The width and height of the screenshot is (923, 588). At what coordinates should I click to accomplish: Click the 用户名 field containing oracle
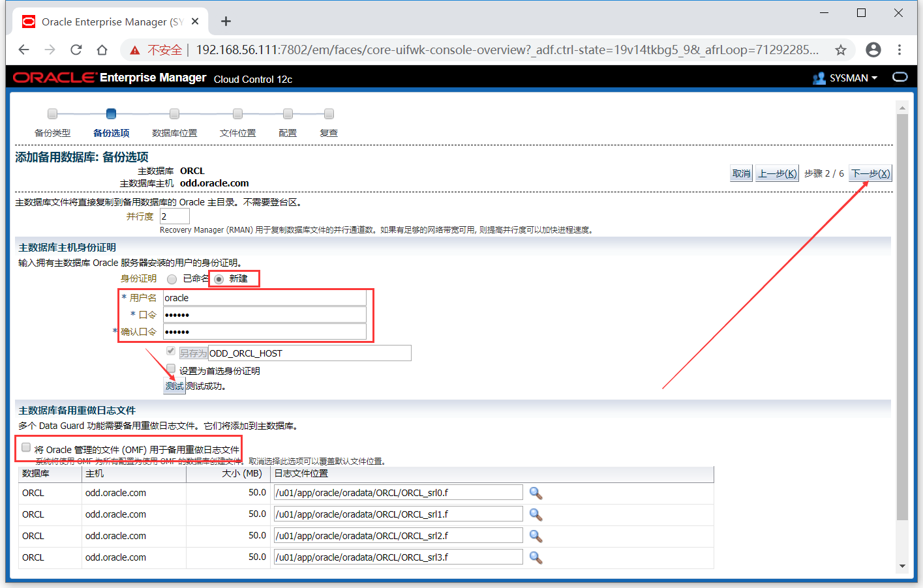pyautogui.click(x=264, y=298)
